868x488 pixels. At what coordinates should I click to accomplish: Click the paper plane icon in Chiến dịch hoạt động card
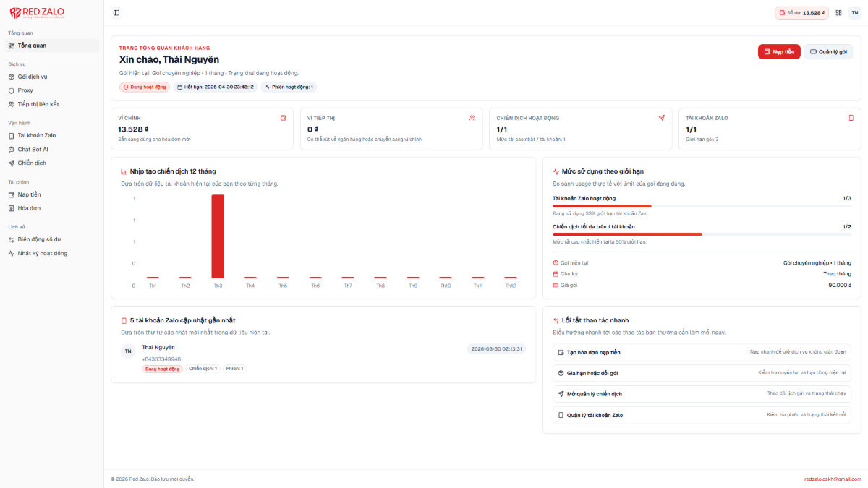pos(661,118)
